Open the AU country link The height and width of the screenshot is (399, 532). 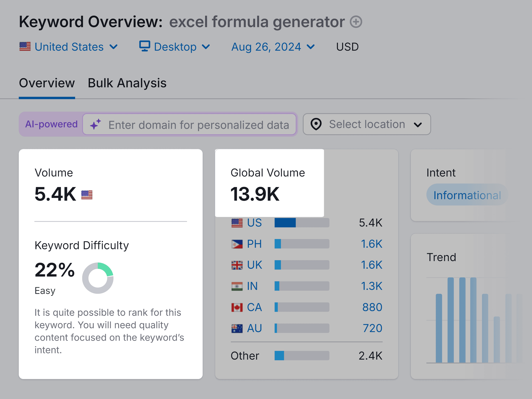(255, 328)
